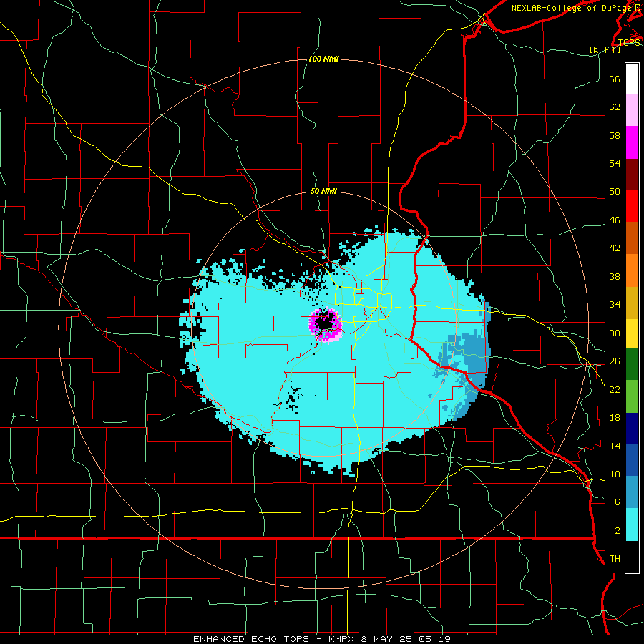Click the 34 value on the legend
This screenshot has width=644, height=644.
coord(615,305)
